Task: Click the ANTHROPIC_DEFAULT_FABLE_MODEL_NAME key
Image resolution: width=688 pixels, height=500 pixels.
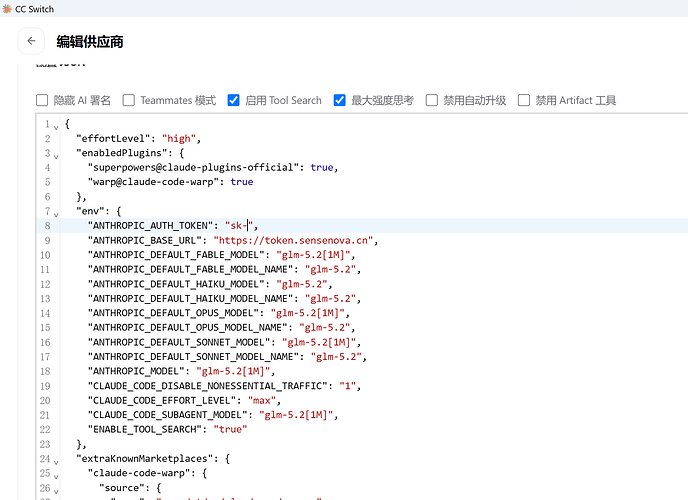Action: click(190, 269)
